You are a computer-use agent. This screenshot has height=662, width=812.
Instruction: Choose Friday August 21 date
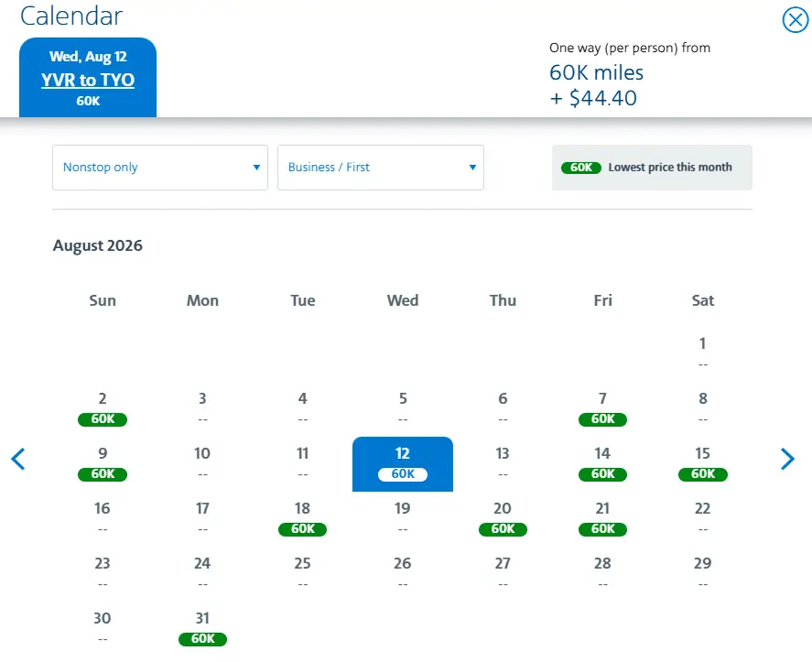tap(602, 518)
